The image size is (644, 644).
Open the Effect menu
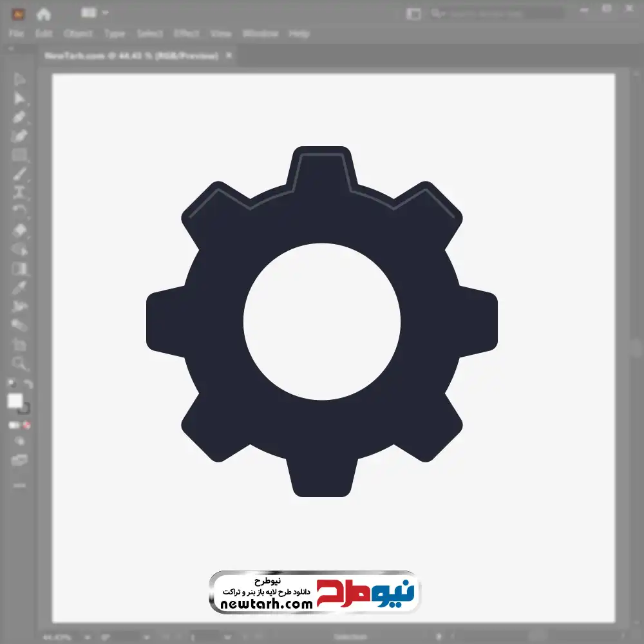coord(187,33)
